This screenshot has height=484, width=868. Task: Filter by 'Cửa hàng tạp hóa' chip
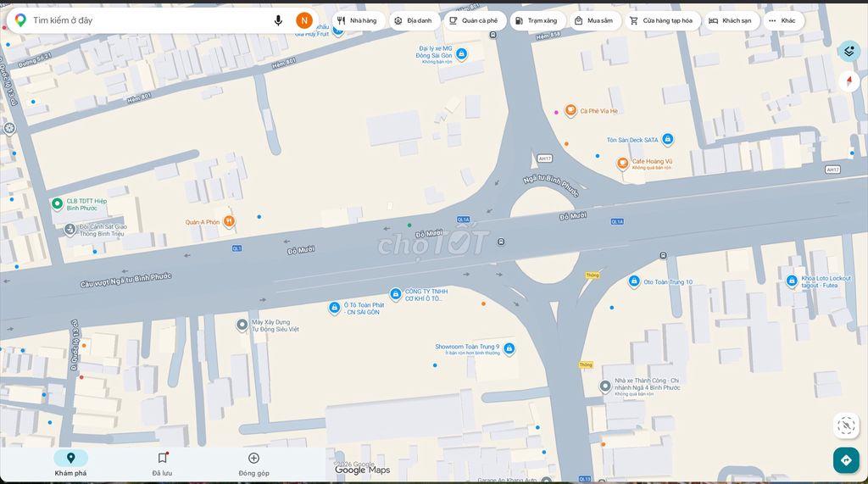662,20
